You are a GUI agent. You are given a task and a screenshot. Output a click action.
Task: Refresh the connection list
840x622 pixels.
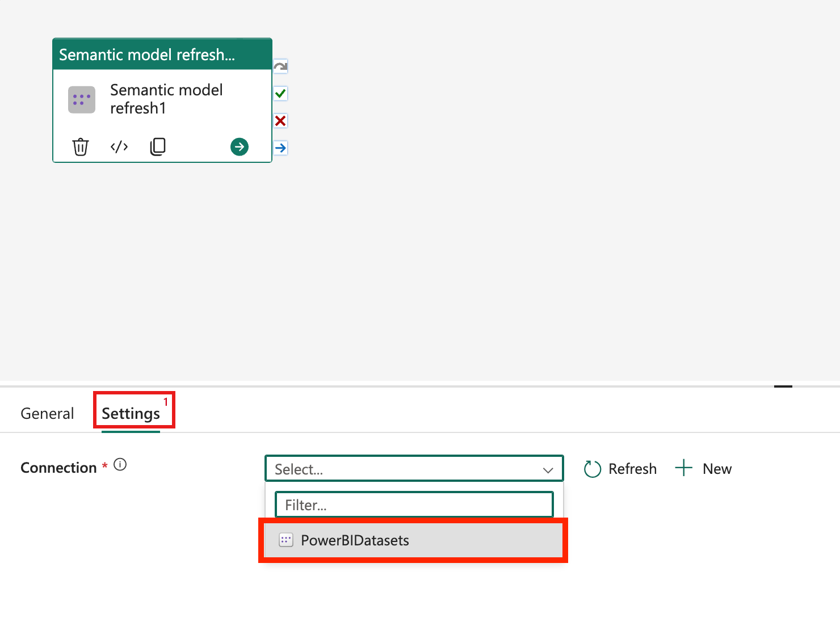pos(620,469)
